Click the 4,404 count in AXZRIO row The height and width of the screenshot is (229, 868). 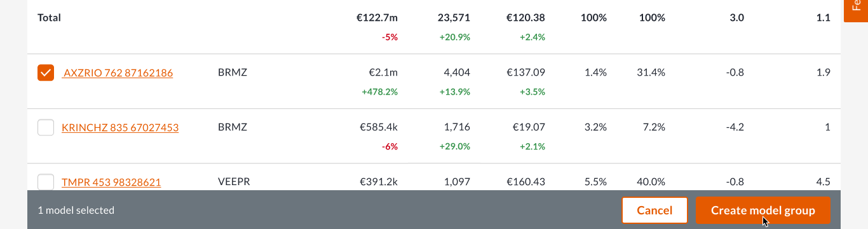click(x=457, y=73)
